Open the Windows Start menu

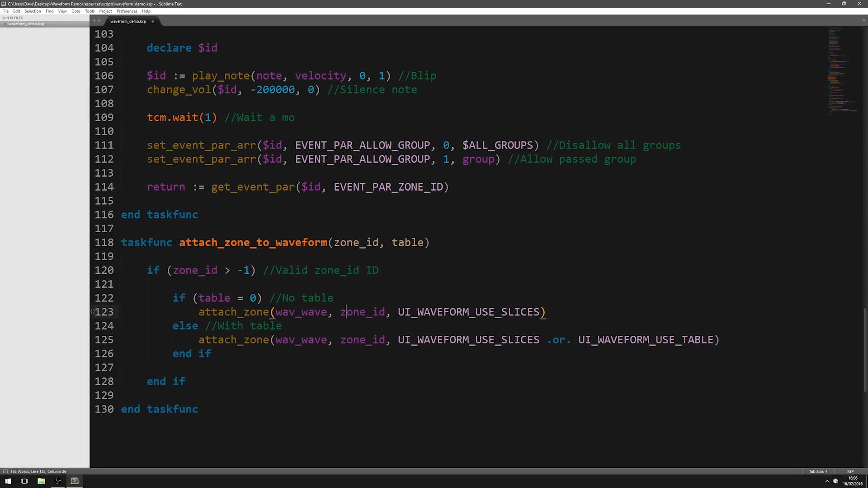point(8,481)
